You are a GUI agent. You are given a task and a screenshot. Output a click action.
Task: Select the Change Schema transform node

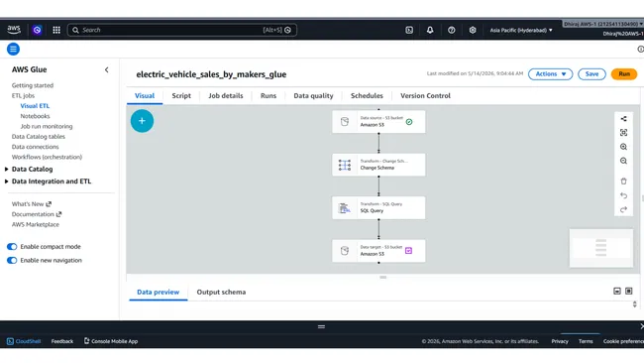tap(378, 165)
